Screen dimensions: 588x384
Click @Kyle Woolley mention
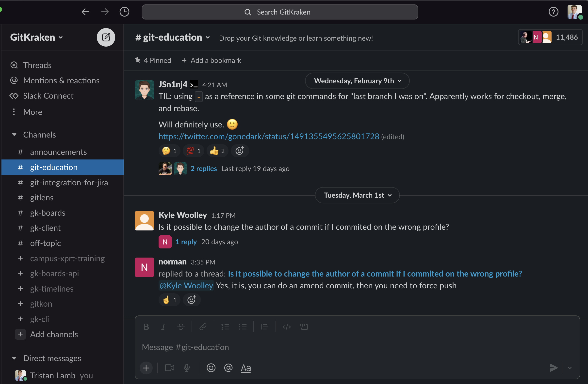[186, 286]
